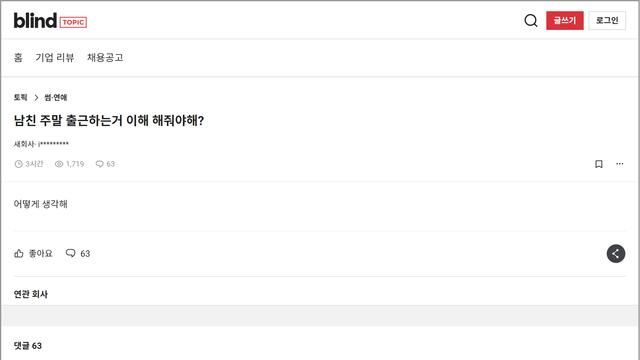The image size is (640, 360).
Task: Click the view count eye icon
Action: click(59, 164)
